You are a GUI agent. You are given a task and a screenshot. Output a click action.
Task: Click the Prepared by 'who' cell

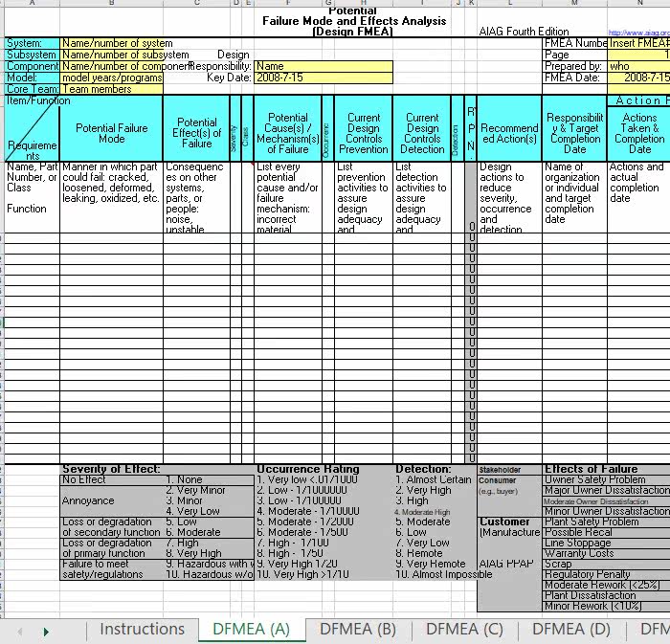(x=638, y=66)
